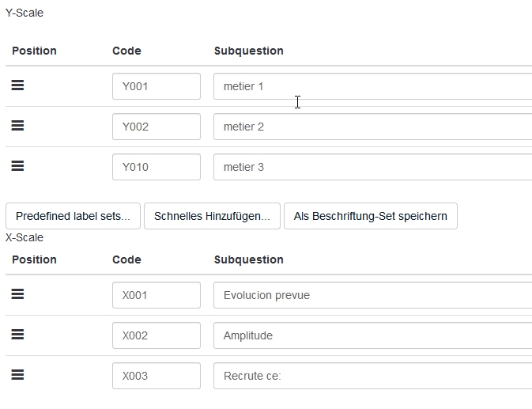This screenshot has width=532, height=409.
Task: Open the Predefined label sets dialog
Action: click(x=73, y=216)
